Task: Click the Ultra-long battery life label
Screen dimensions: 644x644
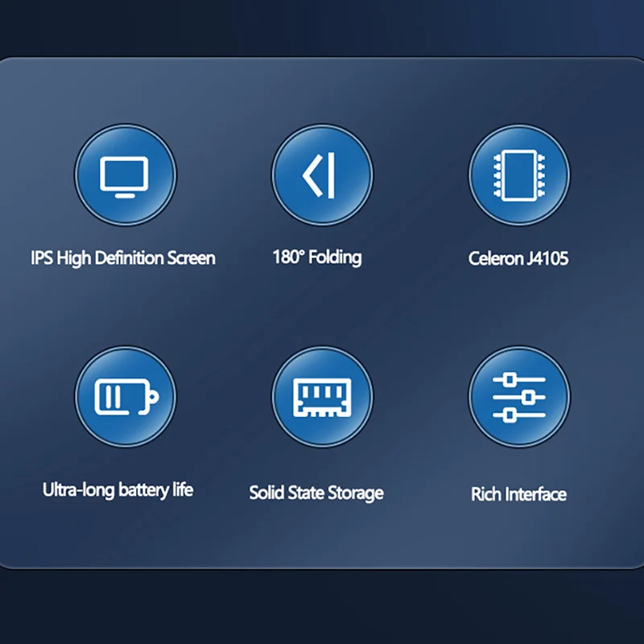Action: tap(118, 490)
